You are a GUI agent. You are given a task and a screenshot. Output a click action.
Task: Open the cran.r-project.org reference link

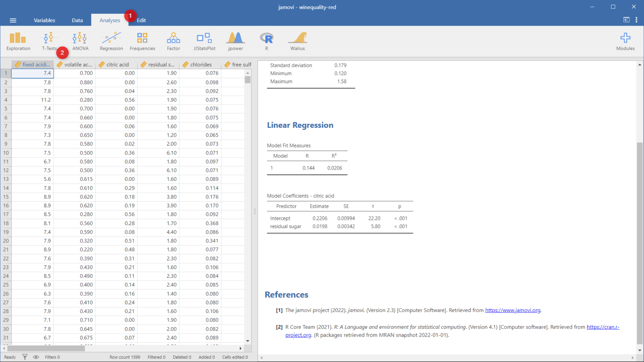tap(452, 331)
